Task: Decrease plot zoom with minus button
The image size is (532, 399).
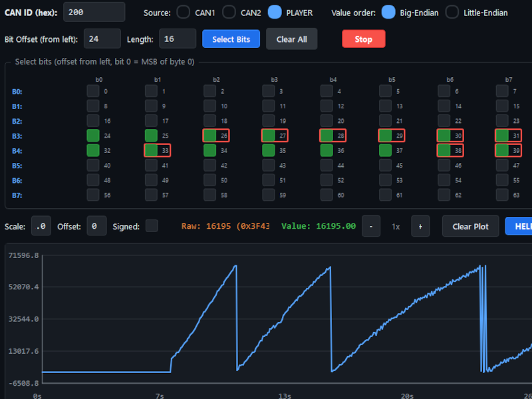Action: pyautogui.click(x=370, y=226)
